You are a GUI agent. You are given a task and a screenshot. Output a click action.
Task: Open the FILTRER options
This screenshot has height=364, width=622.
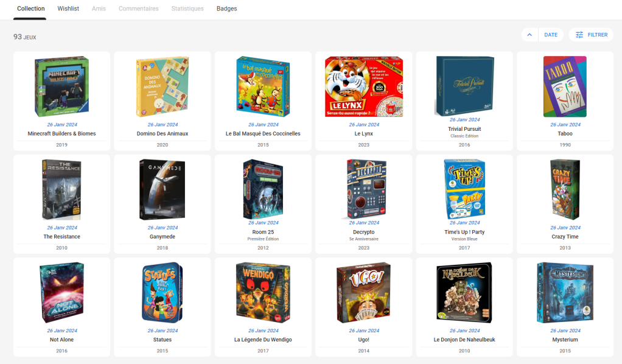pos(591,35)
